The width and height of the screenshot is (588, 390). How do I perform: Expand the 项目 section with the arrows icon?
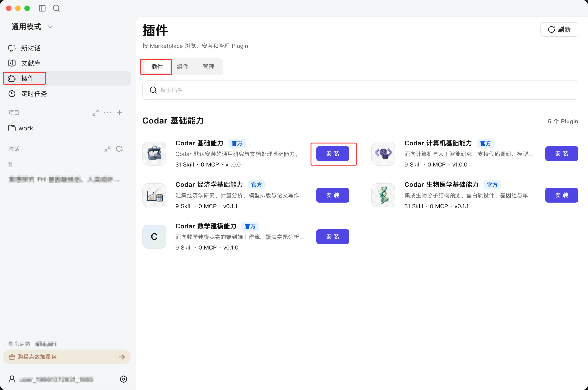coord(95,113)
